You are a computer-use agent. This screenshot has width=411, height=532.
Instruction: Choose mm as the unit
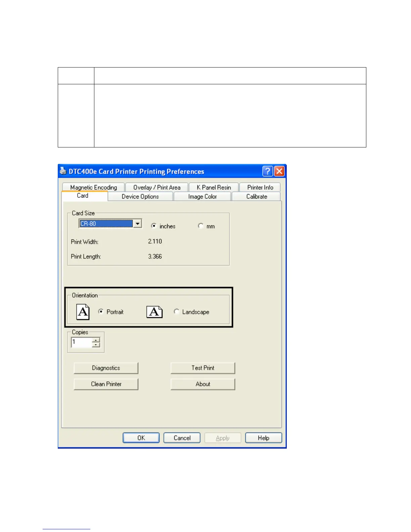click(x=201, y=226)
